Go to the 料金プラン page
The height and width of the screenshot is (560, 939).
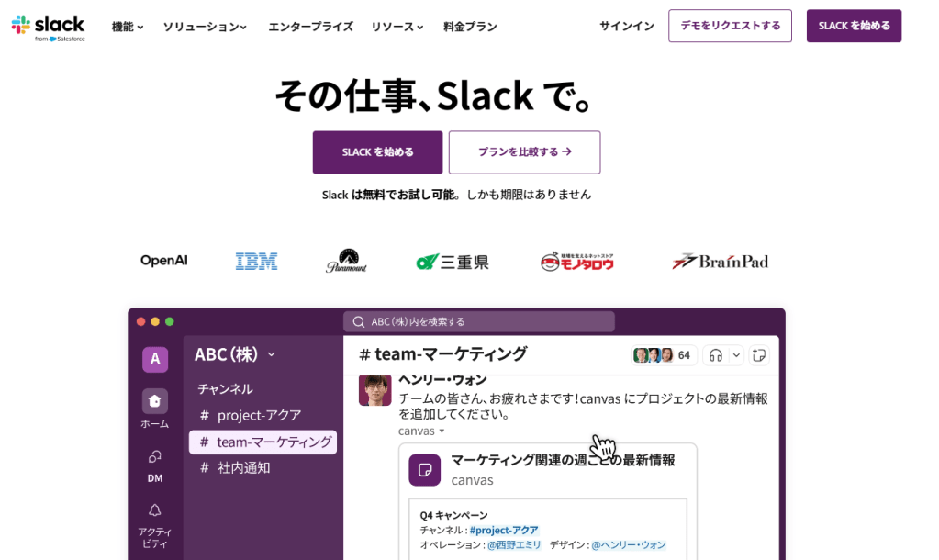coord(470,27)
